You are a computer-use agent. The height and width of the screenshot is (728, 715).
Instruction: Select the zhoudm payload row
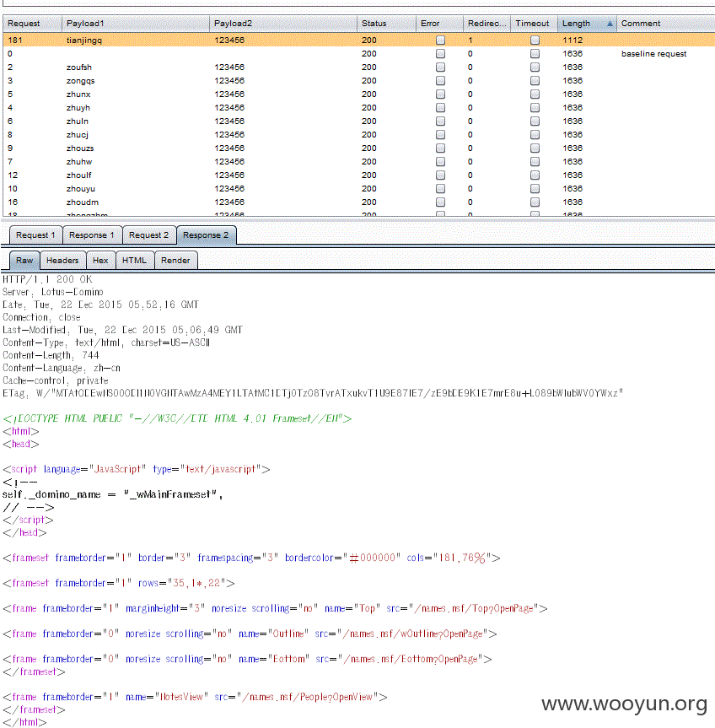click(x=358, y=202)
